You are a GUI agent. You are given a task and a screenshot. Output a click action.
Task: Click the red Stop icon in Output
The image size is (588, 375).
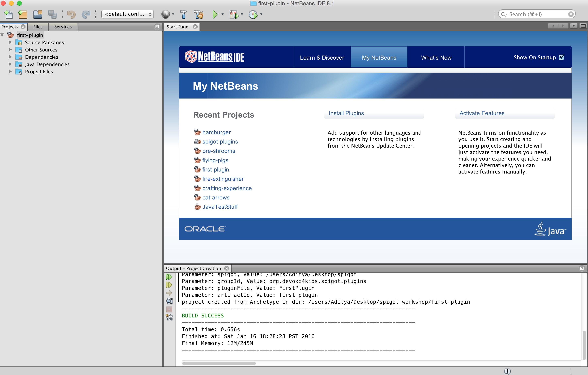point(169,309)
